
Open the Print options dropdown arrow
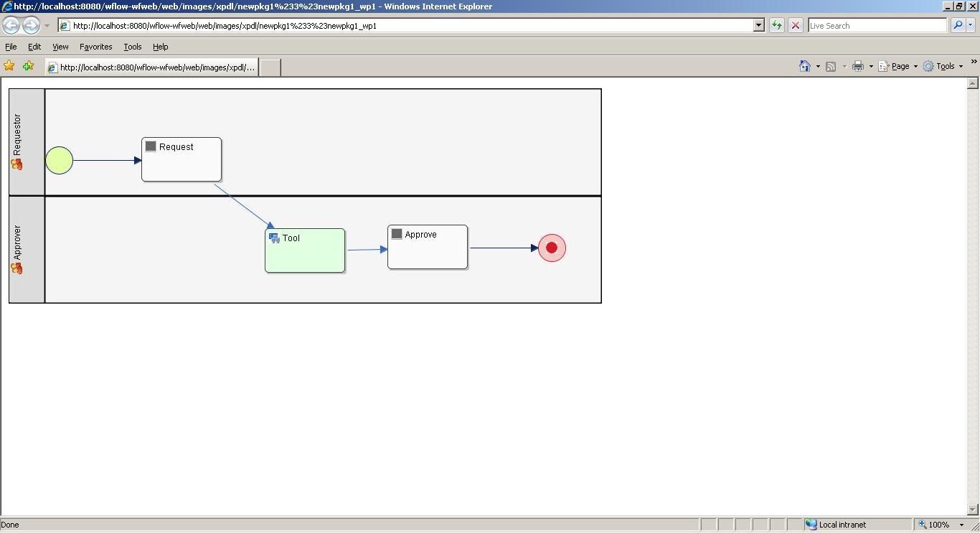[x=871, y=67]
